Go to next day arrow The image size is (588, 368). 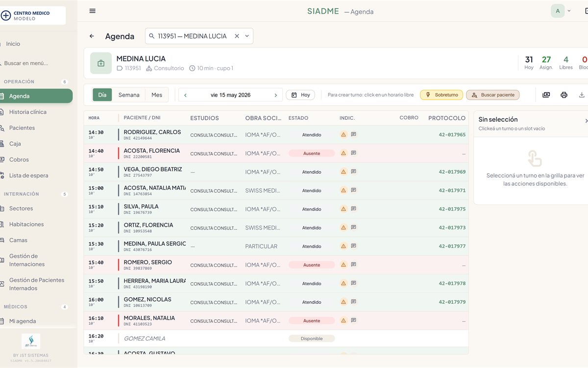tap(276, 95)
